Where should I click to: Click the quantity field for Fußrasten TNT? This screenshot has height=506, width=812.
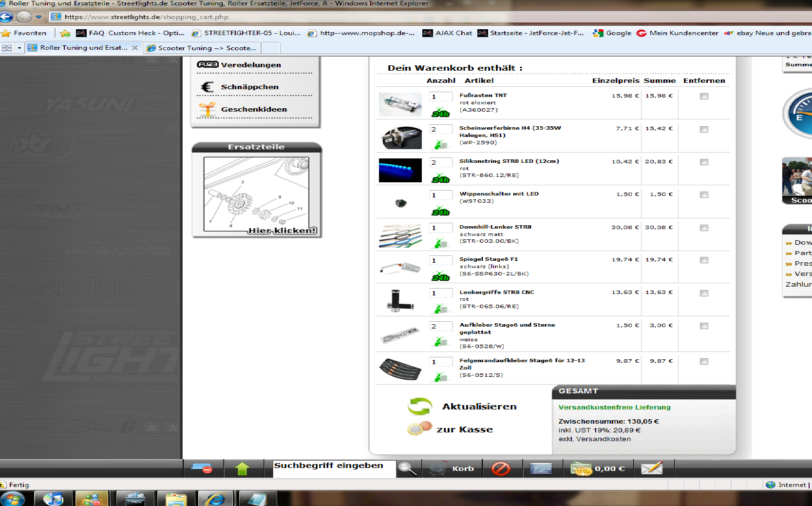(440, 97)
